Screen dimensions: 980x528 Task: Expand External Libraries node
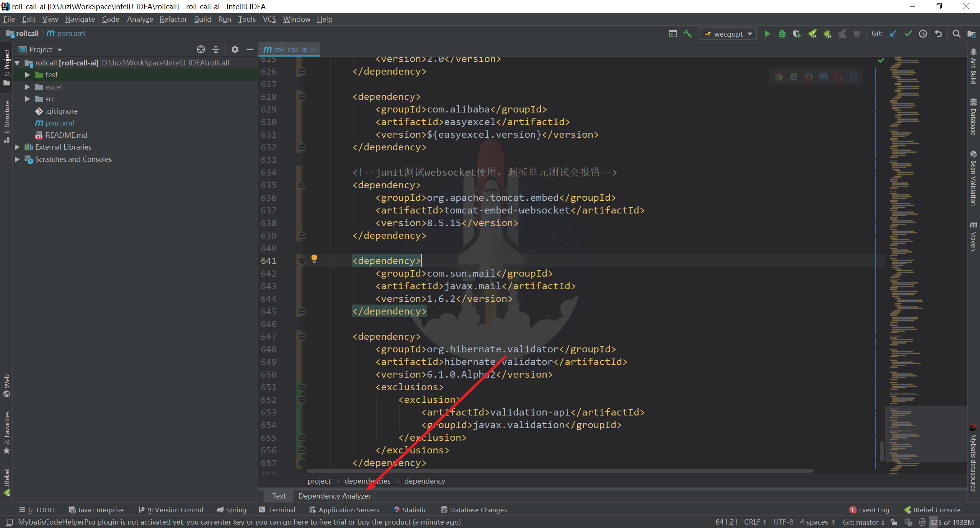(x=17, y=147)
